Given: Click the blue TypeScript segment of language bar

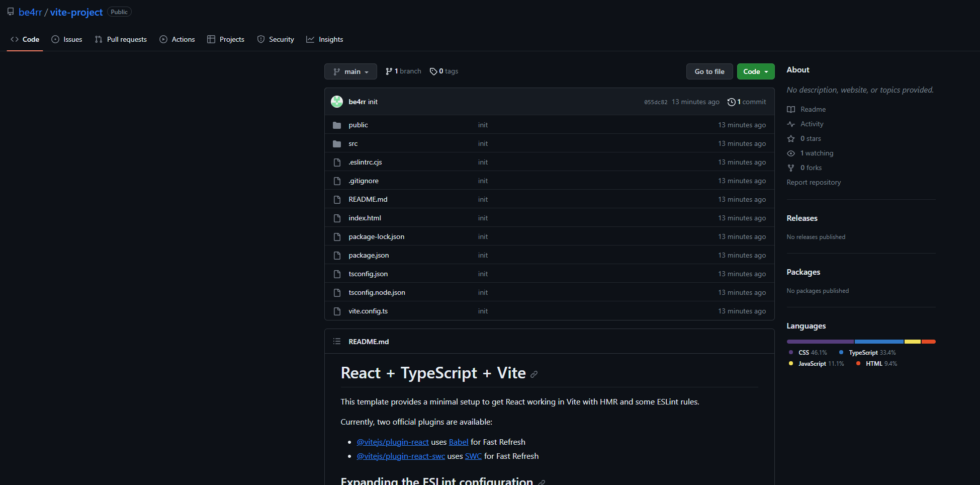Looking at the screenshot, I should (x=879, y=342).
